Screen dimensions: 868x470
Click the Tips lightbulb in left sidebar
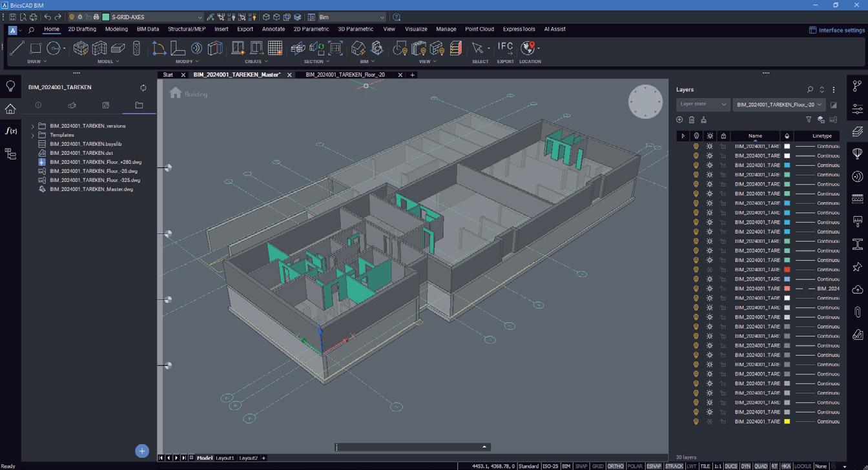click(10, 87)
